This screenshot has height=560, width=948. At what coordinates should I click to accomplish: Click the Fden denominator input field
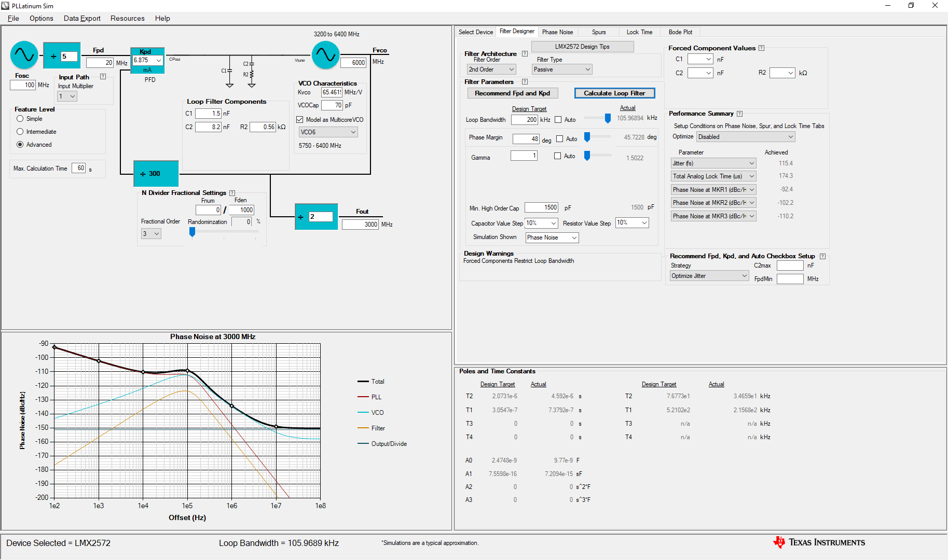pyautogui.click(x=241, y=210)
